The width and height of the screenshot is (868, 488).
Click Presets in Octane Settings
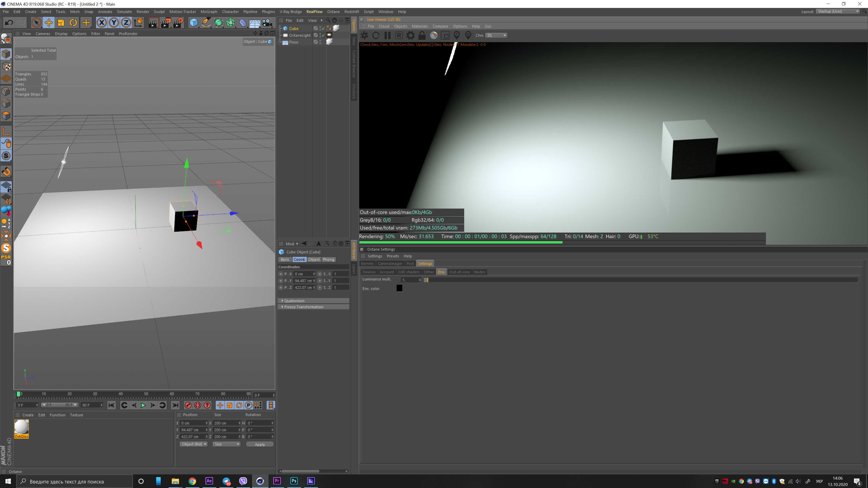[x=393, y=256]
